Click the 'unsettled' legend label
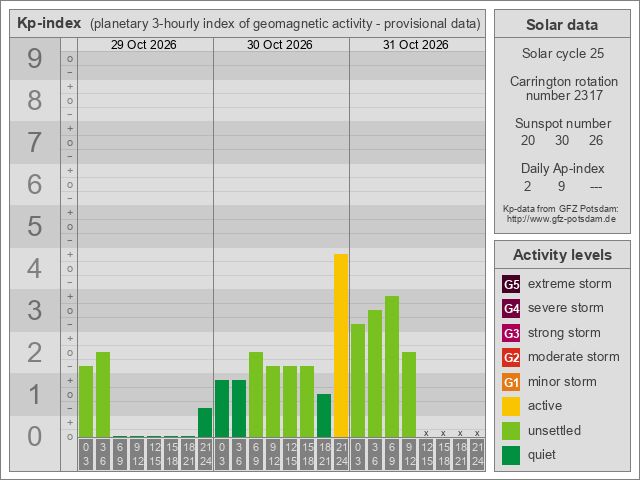640x480 pixels. [554, 431]
